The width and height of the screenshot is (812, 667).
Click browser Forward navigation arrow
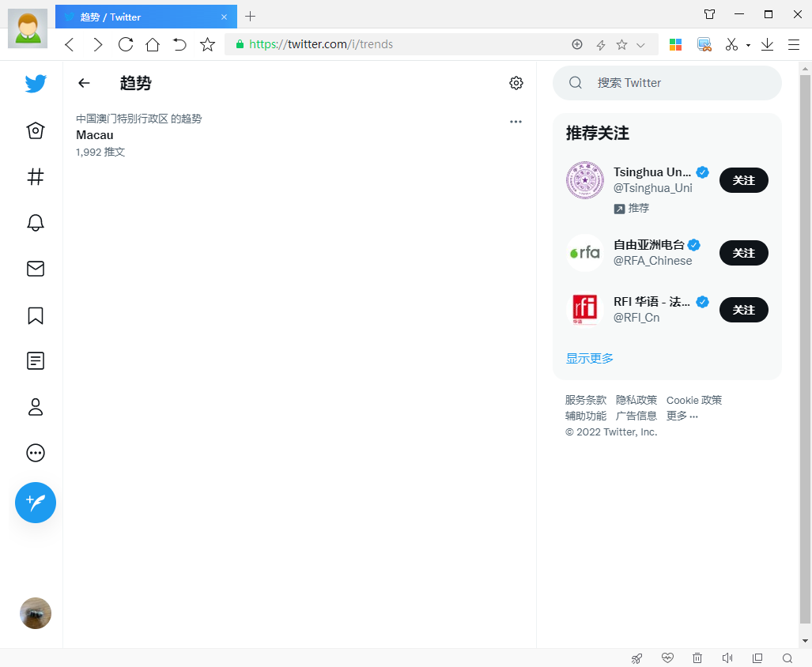[97, 44]
